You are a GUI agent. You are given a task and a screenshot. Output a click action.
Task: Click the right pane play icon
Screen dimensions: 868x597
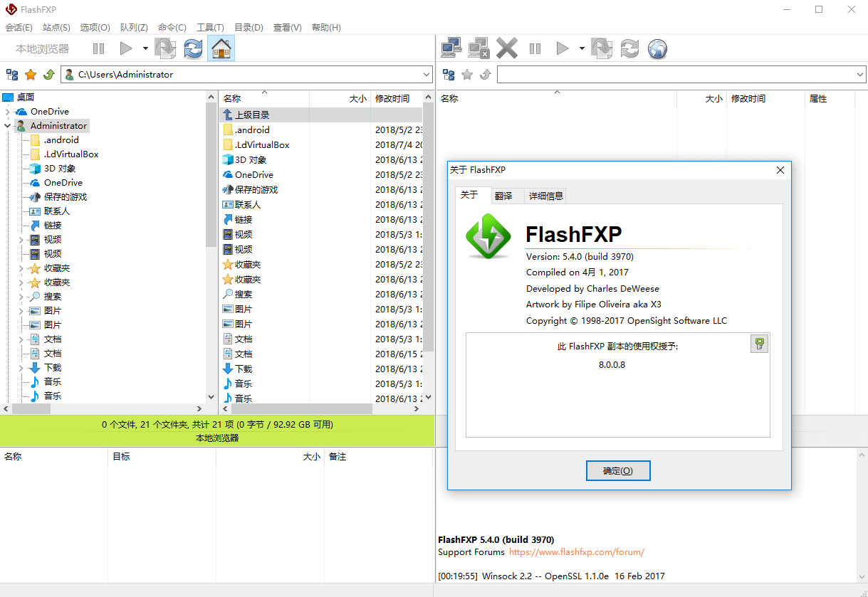click(563, 48)
